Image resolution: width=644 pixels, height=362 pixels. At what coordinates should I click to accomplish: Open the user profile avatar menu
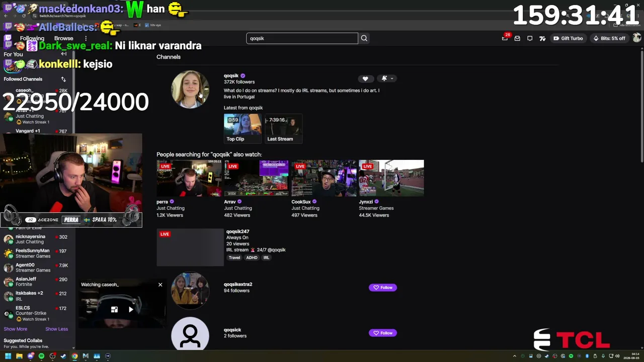point(637,38)
